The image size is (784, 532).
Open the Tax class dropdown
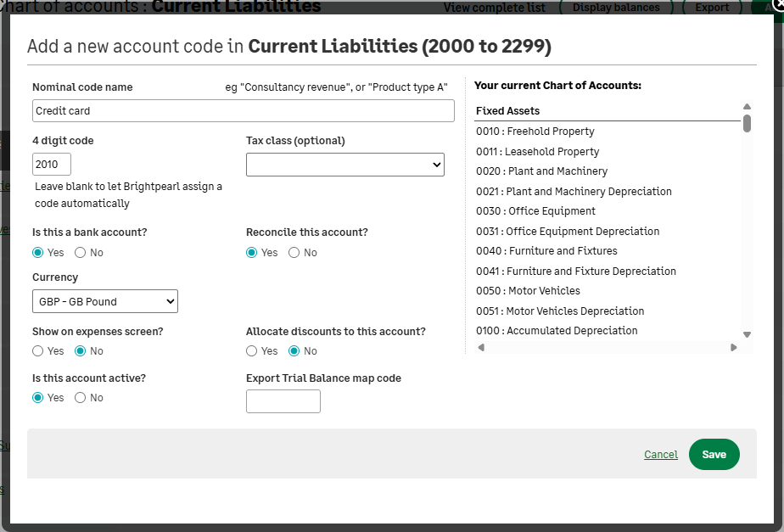[345, 165]
